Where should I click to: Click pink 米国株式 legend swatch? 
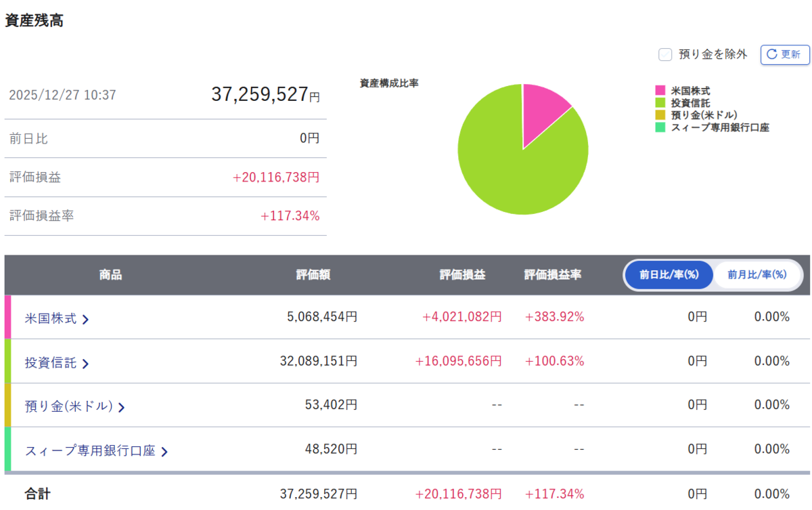(660, 91)
